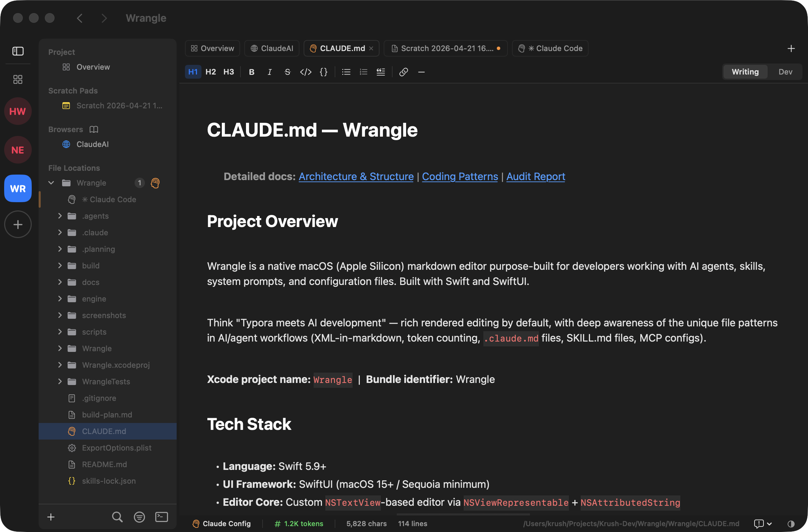The image size is (808, 532).
Task: Collapse the Wrangle root folder
Action: (x=51, y=183)
